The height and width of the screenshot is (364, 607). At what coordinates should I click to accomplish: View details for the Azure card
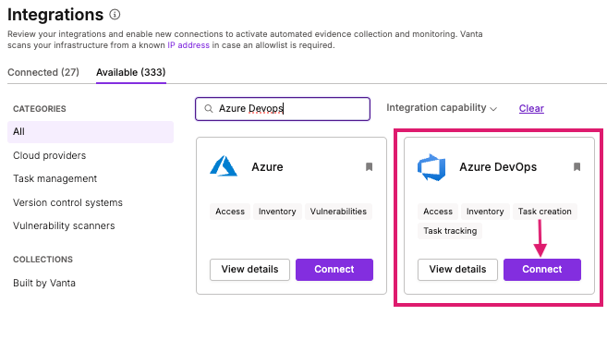[x=249, y=270]
